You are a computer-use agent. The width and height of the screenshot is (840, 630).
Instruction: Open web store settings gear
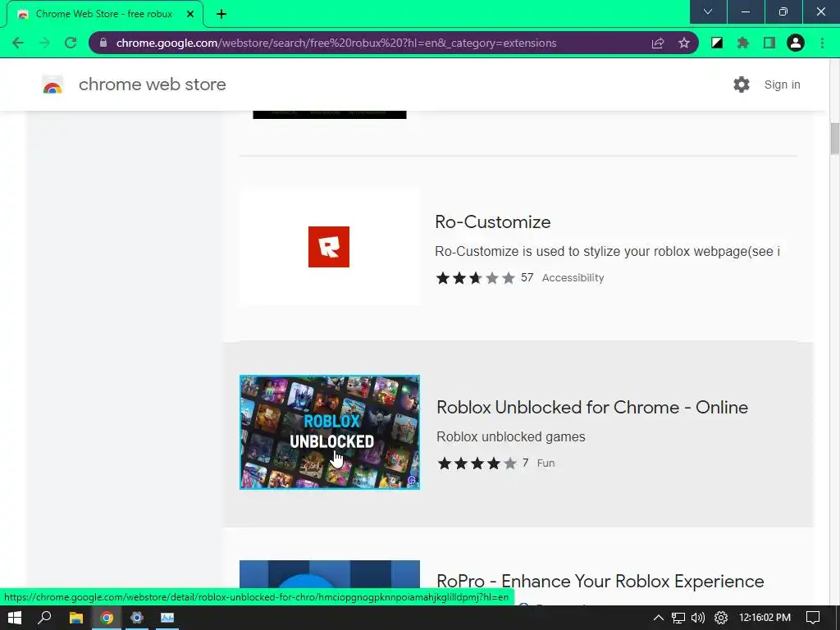(x=742, y=84)
